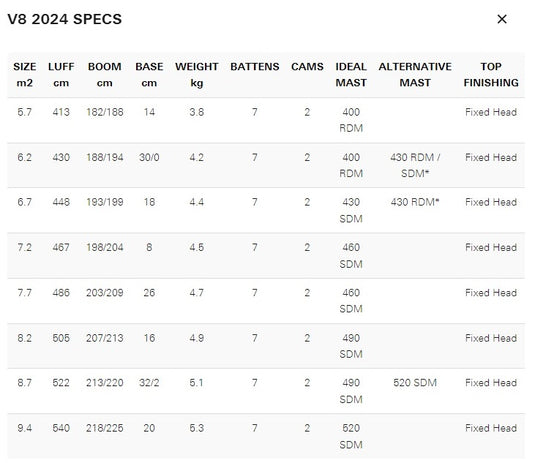535x463 pixels.
Task: Click the ALTERNATIVE MAST column header
Action: 415,74
